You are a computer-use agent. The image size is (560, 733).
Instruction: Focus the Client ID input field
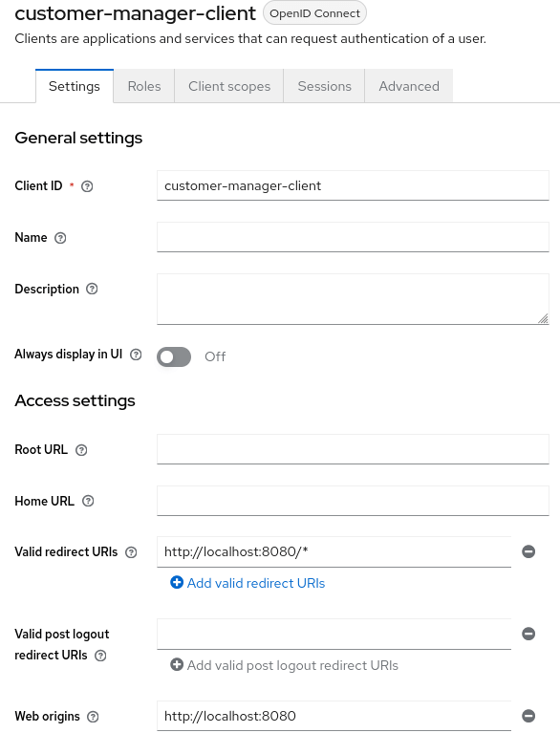click(353, 185)
